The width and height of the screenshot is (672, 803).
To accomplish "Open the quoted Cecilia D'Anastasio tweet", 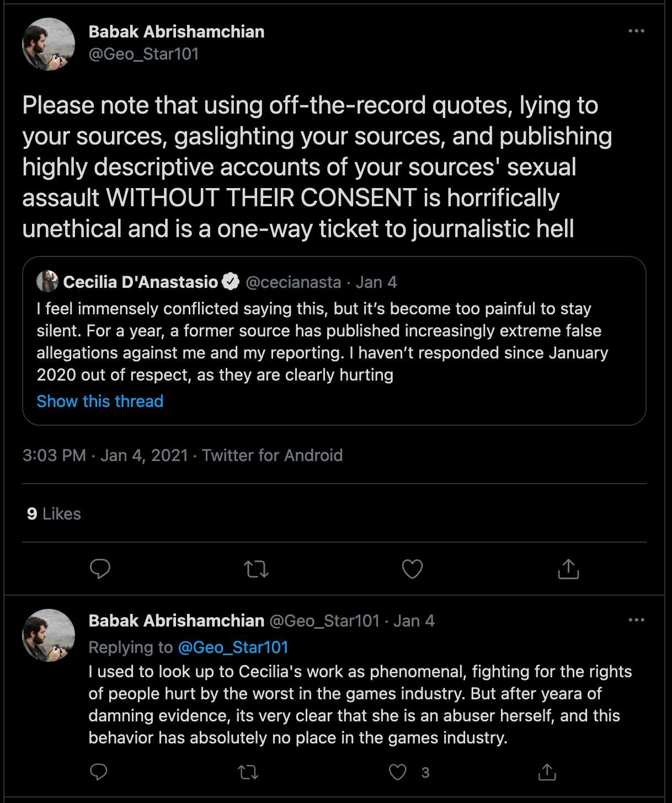I will coord(331,342).
